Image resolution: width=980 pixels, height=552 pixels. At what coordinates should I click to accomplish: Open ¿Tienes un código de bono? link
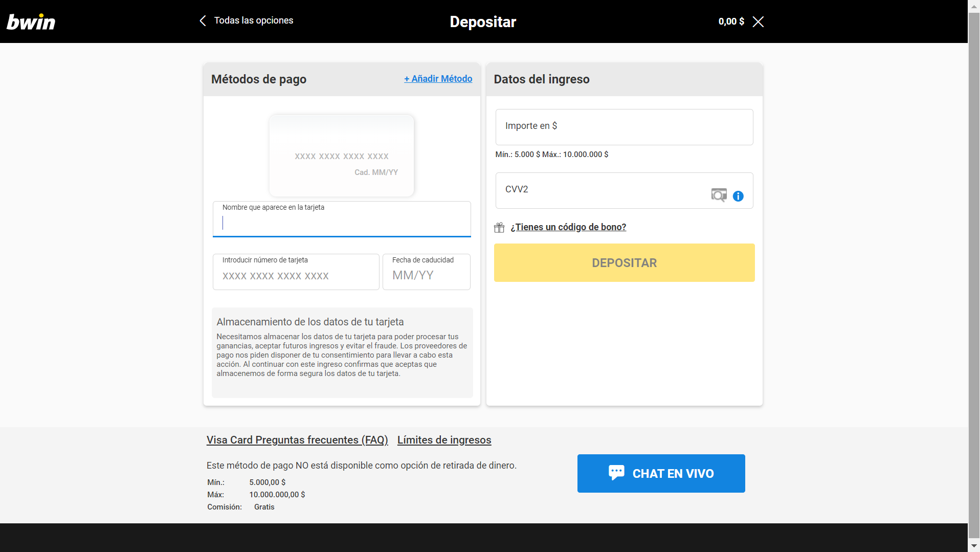coord(568,227)
